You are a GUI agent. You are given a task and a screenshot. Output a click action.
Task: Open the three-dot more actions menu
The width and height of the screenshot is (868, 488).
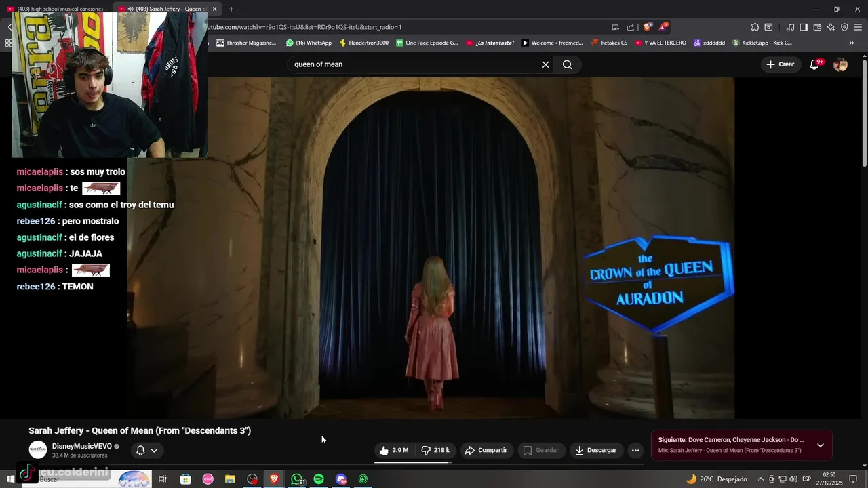click(635, 450)
